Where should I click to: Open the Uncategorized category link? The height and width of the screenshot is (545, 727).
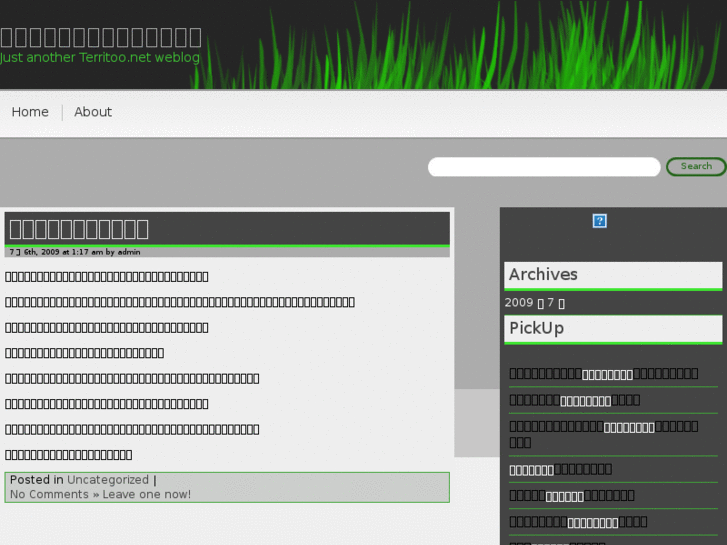108,480
